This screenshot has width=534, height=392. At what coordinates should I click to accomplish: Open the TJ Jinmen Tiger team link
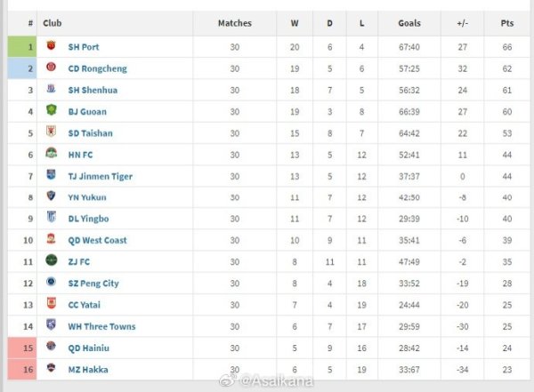click(100, 176)
